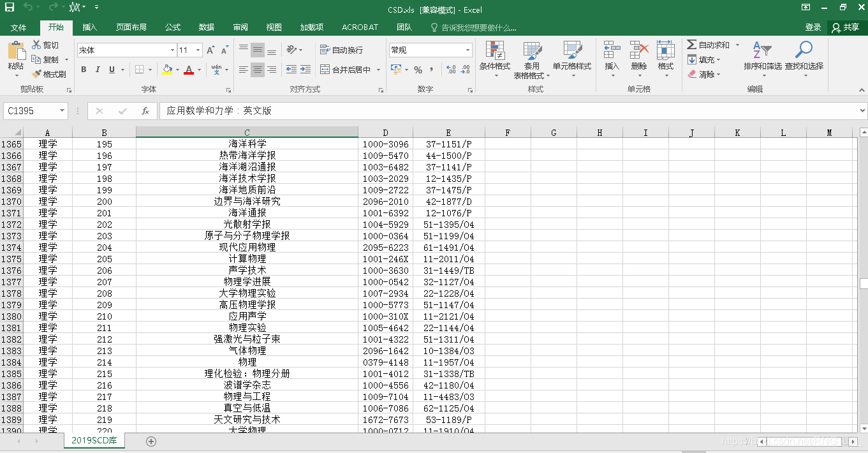Click the vertical scrollbar thumb
Screen dimensions: 868x453
864,284
